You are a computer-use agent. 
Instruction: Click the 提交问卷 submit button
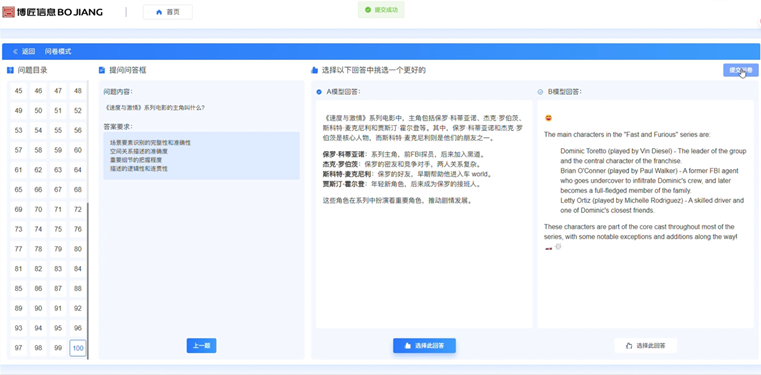point(741,70)
